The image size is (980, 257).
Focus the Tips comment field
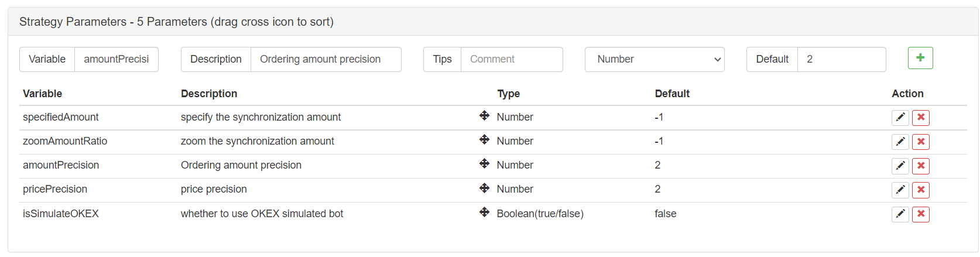click(511, 59)
